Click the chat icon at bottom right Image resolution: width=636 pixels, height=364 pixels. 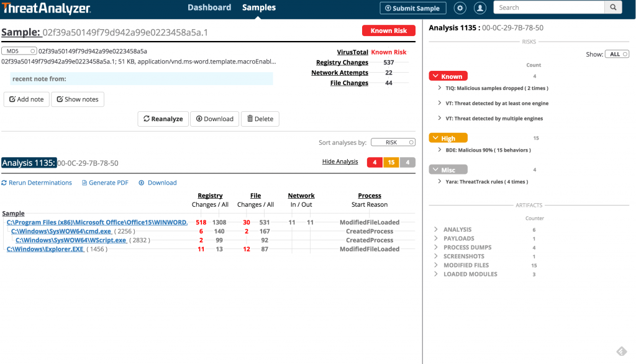[x=620, y=351]
